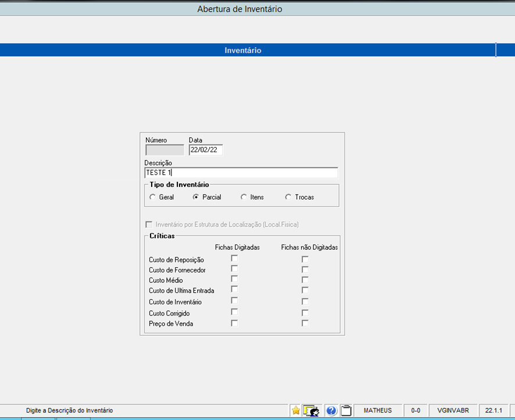
Task: Check Custo de Ultima Entrada under Fichas não Digitadas
Action: tap(305, 290)
